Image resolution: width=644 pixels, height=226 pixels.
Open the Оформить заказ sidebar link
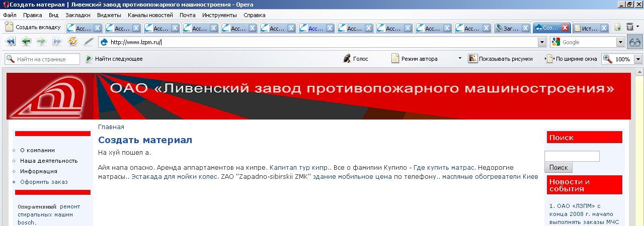[44, 182]
